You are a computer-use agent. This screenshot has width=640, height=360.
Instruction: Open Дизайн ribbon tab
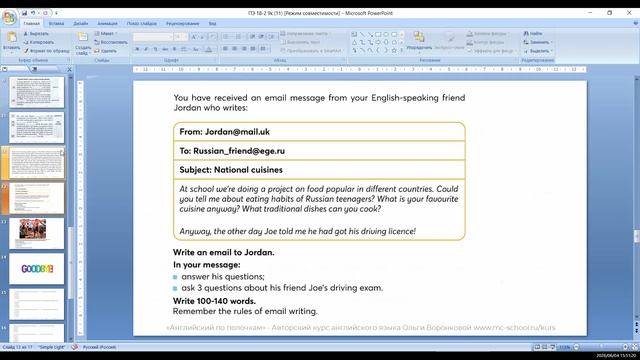pyautogui.click(x=81, y=24)
